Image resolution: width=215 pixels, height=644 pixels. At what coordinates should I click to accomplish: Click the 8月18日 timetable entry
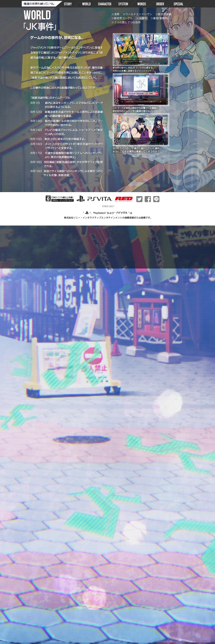67,164
